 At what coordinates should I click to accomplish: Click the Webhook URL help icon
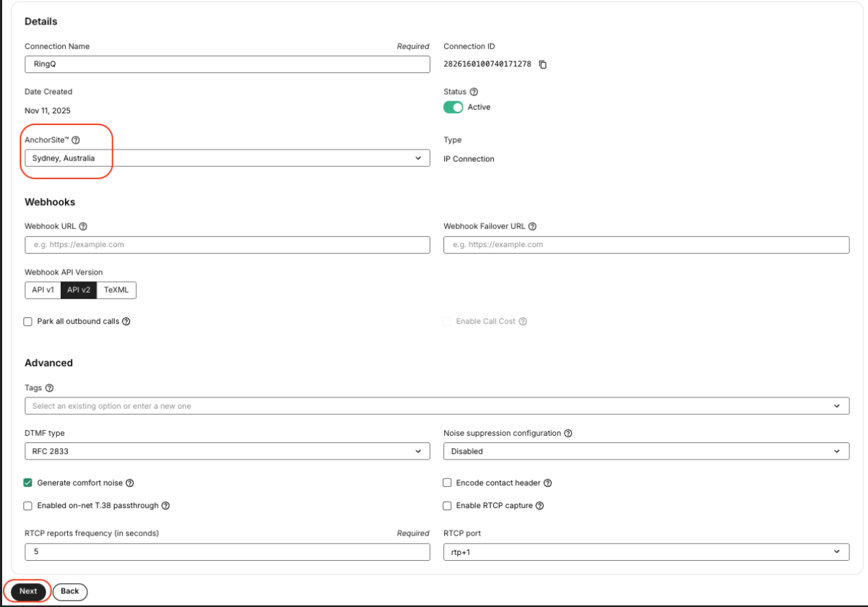(x=84, y=226)
